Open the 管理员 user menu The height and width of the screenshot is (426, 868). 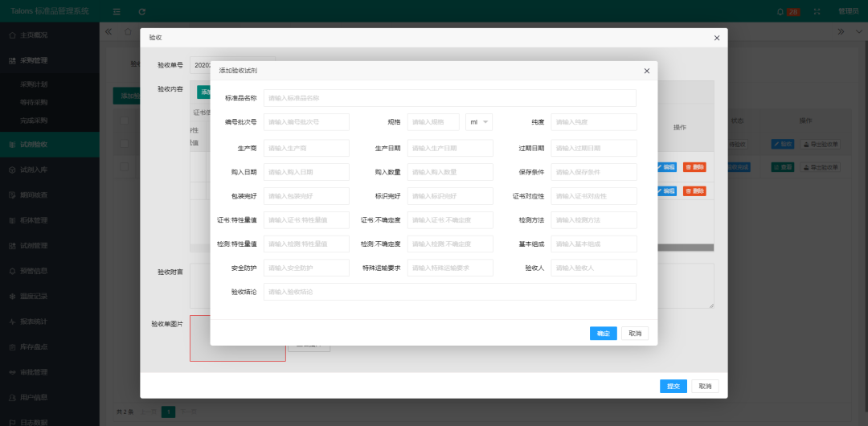(848, 11)
